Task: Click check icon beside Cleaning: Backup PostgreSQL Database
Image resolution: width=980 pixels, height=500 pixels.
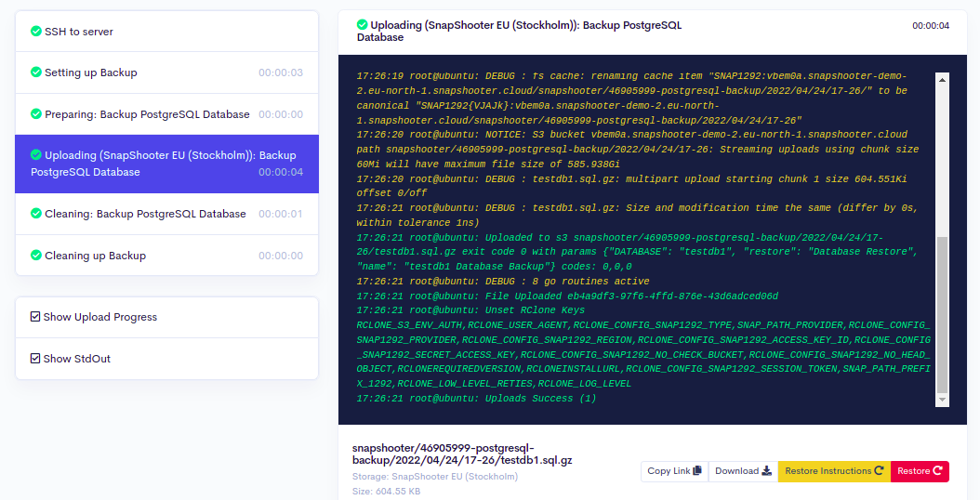Action: [x=36, y=213]
